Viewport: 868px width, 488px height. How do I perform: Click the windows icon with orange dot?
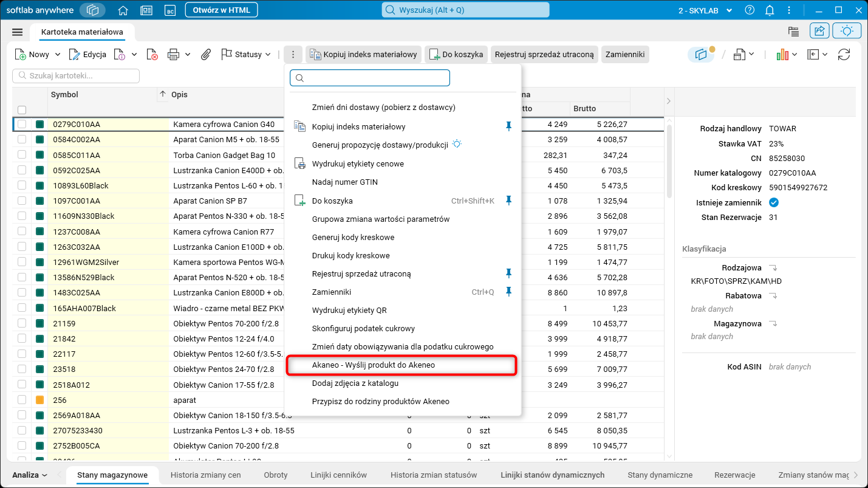(x=702, y=55)
